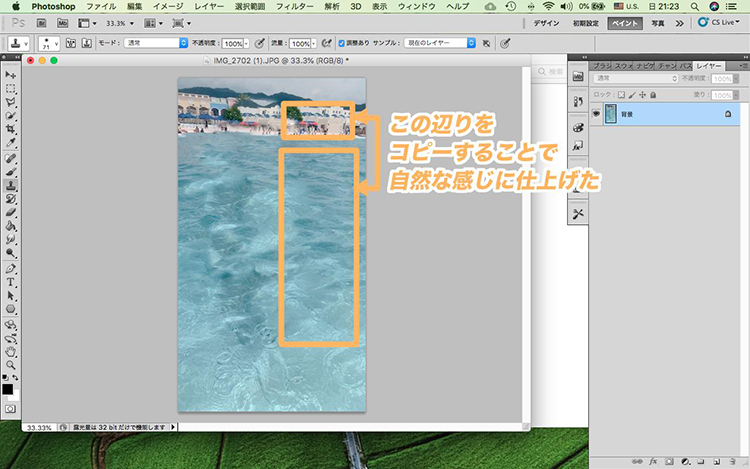Image resolution: width=750 pixels, height=469 pixels.
Task: Launch Mini Bridge from application bar
Action: [x=62, y=23]
